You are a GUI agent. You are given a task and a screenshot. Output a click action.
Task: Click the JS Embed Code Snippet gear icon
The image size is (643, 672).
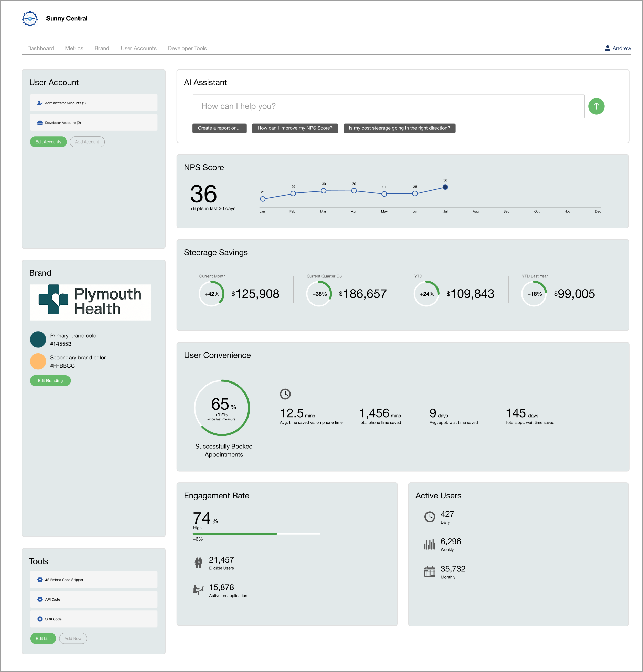click(40, 580)
